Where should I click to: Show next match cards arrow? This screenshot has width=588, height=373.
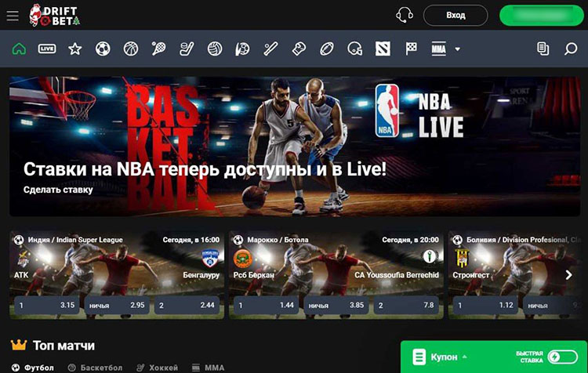click(569, 275)
